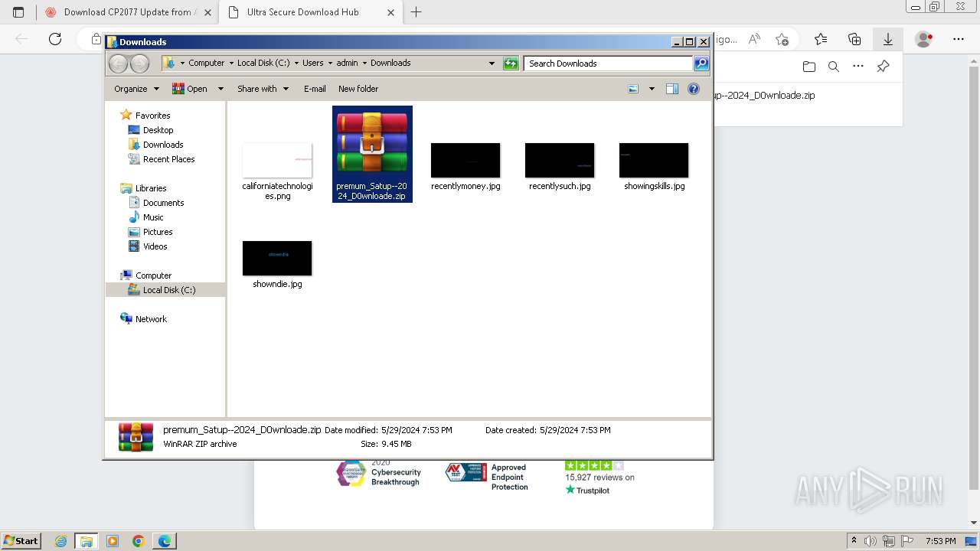Click Computer in the address breadcrumb

[x=207, y=64]
